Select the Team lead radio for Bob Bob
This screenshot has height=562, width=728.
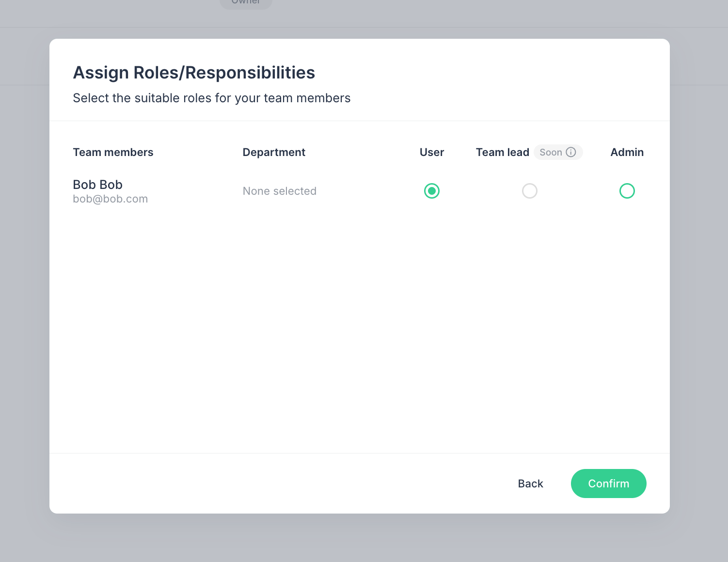tap(530, 191)
